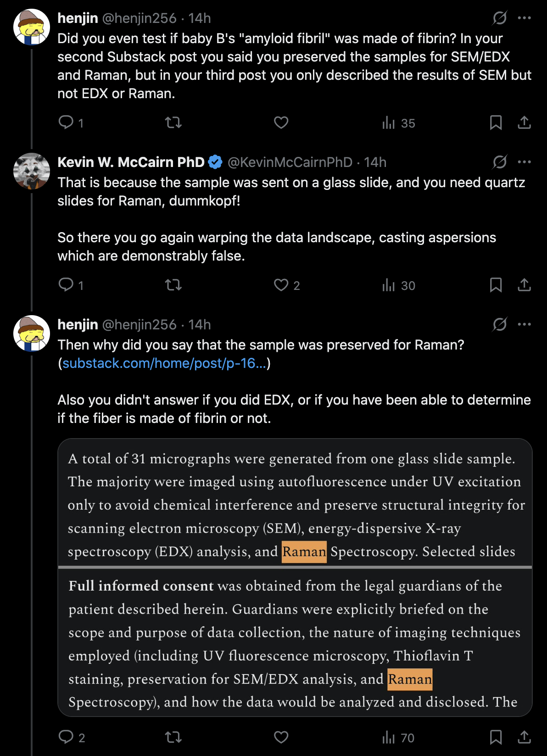Bookmark Kevin W. McCairn's tweet
This screenshot has height=756, width=547.
pos(496,285)
